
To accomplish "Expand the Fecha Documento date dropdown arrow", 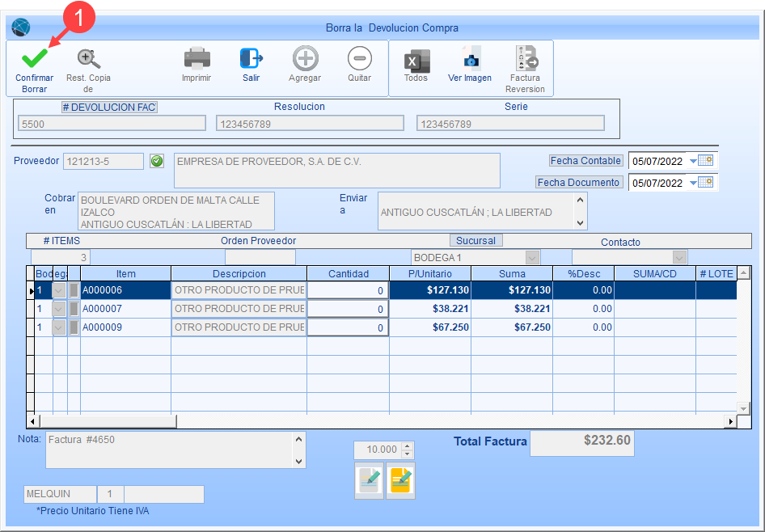I will pyautogui.click(x=693, y=183).
